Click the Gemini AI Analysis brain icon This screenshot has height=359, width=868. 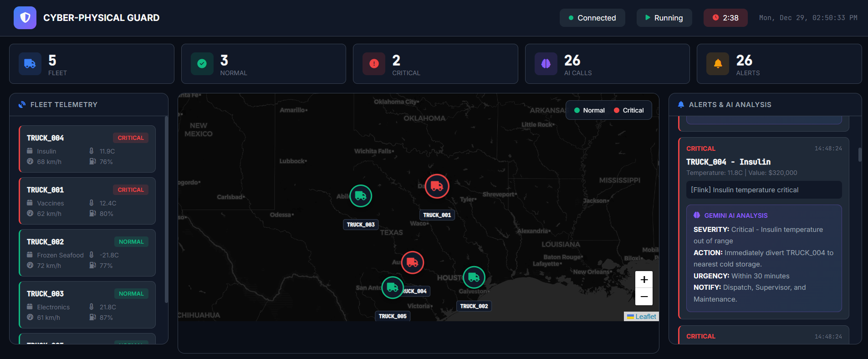[697, 215]
